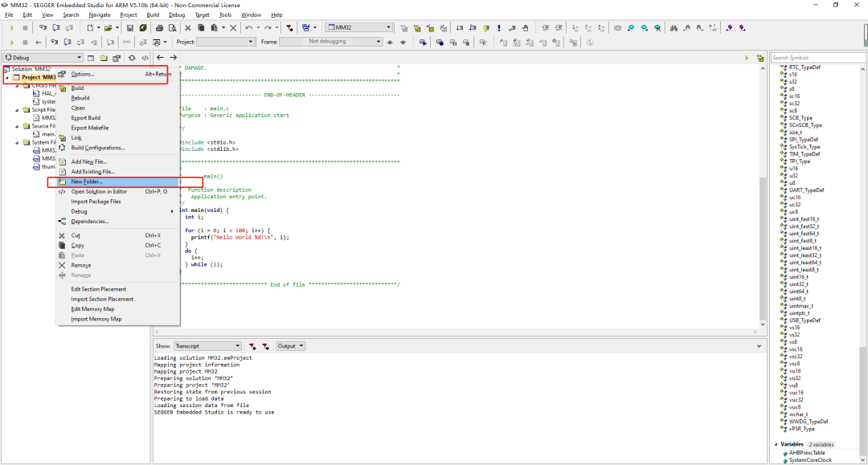Select Rebuild in context menu
This screenshot has width=868, height=465.
click(118, 98)
